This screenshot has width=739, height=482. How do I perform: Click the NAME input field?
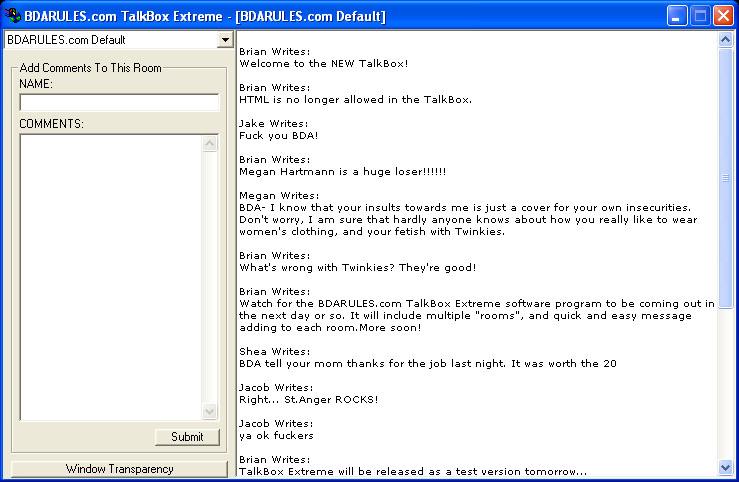tap(119, 102)
